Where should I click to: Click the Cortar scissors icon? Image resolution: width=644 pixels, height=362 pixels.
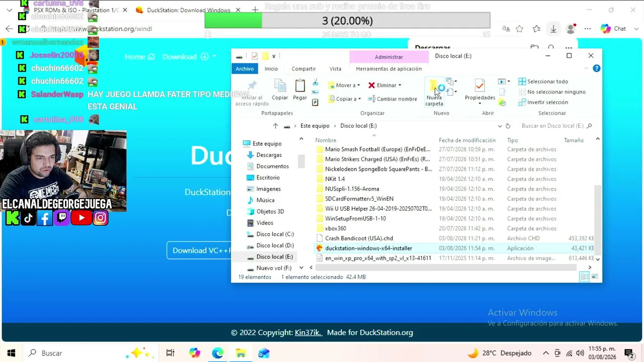[x=315, y=82]
